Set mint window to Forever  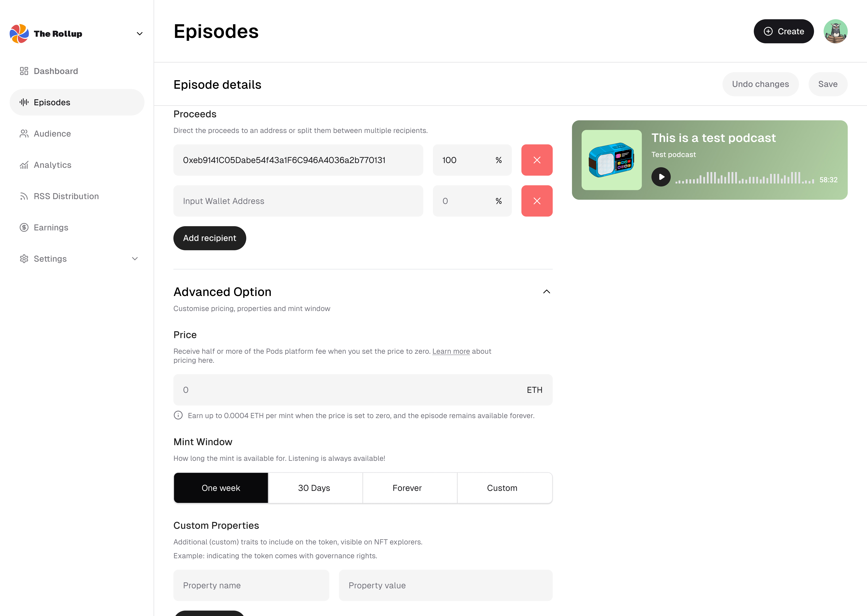coord(407,488)
